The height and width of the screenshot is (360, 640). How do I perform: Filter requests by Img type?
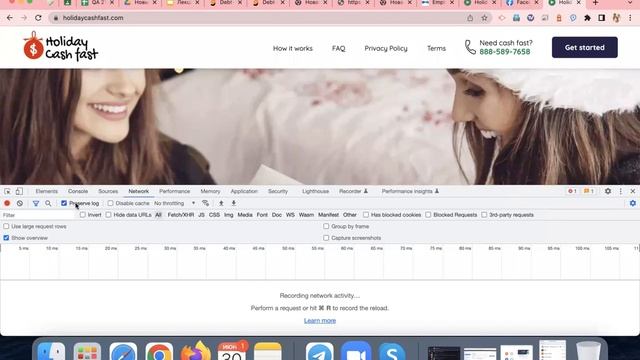click(x=229, y=215)
